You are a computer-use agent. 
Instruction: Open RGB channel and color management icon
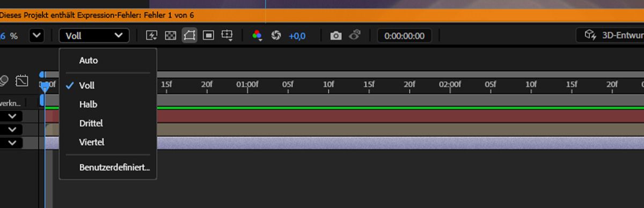tap(258, 35)
